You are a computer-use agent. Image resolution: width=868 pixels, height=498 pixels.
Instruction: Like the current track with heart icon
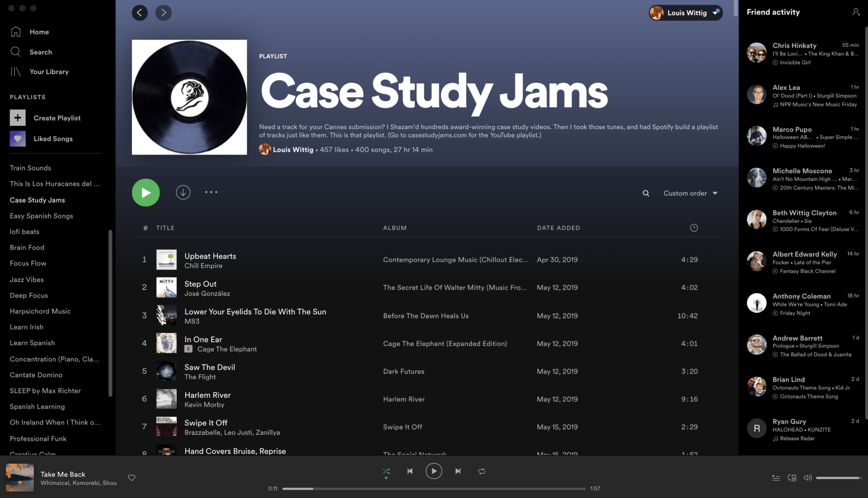click(132, 478)
